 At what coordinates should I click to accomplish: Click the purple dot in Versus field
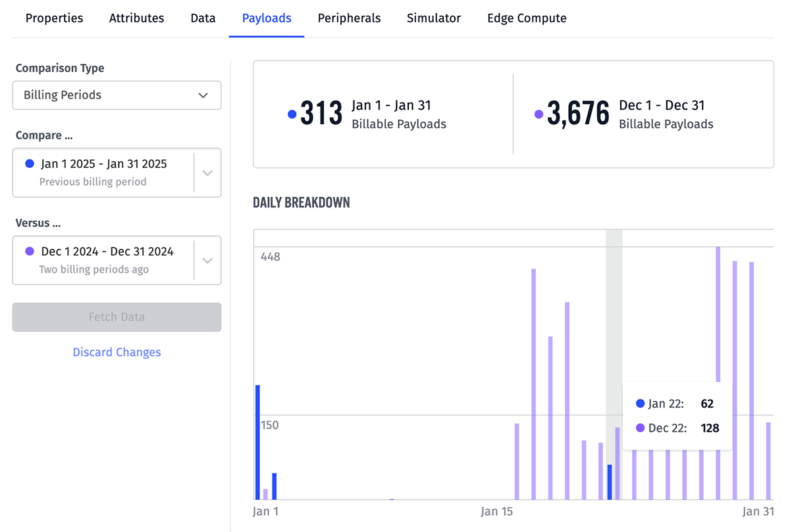point(29,251)
